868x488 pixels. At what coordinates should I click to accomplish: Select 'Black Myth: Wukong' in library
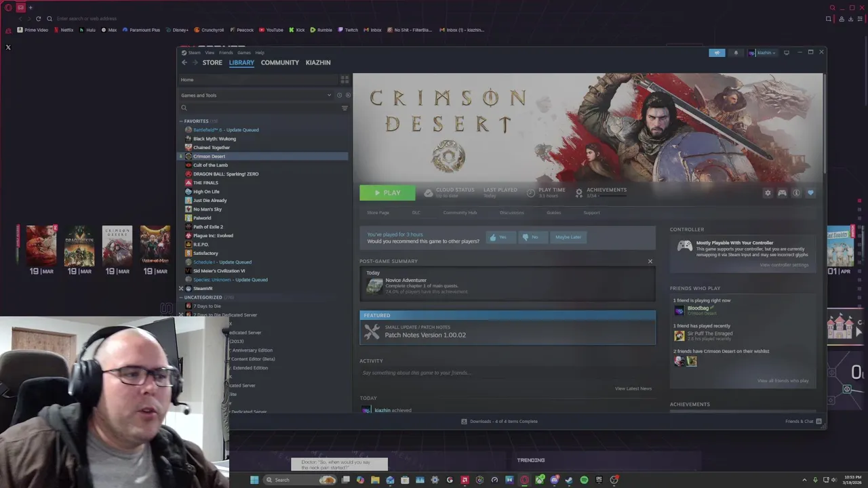pyautogui.click(x=214, y=139)
